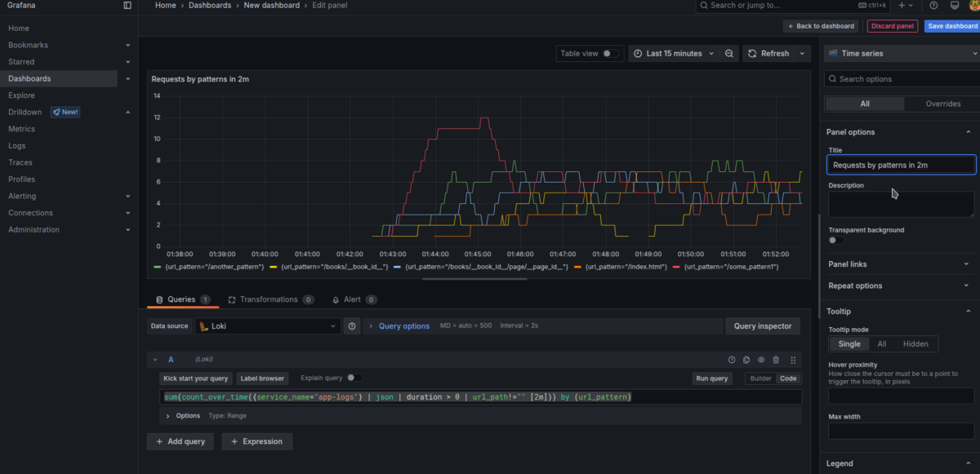Viewport: 980px width, 474px height.
Task: Duplicate query A with the copy icon
Action: (x=746, y=360)
